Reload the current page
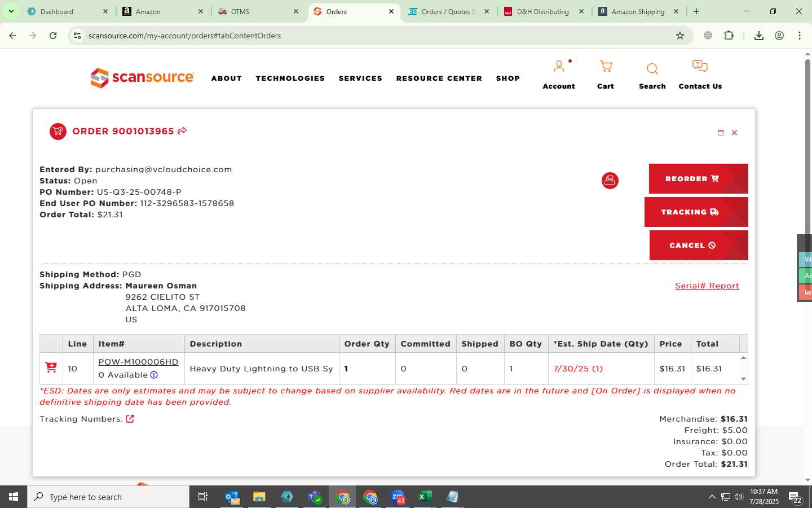The image size is (812, 508). click(x=53, y=36)
